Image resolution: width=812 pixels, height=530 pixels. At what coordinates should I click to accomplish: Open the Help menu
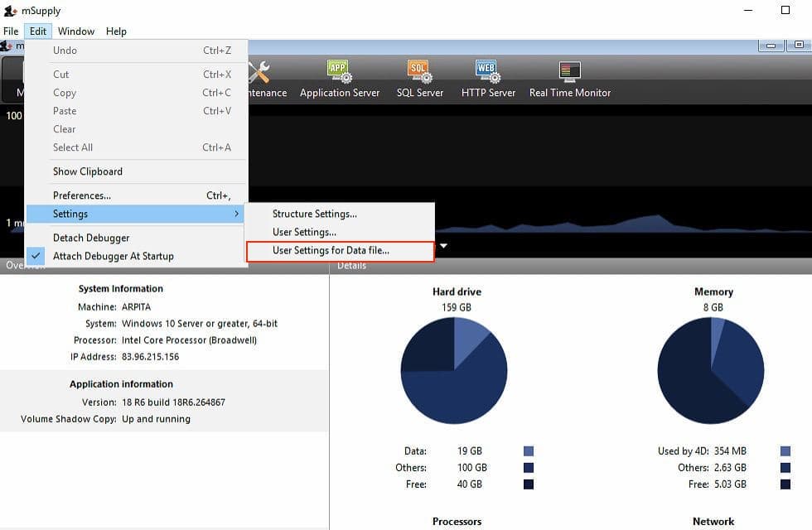(116, 31)
